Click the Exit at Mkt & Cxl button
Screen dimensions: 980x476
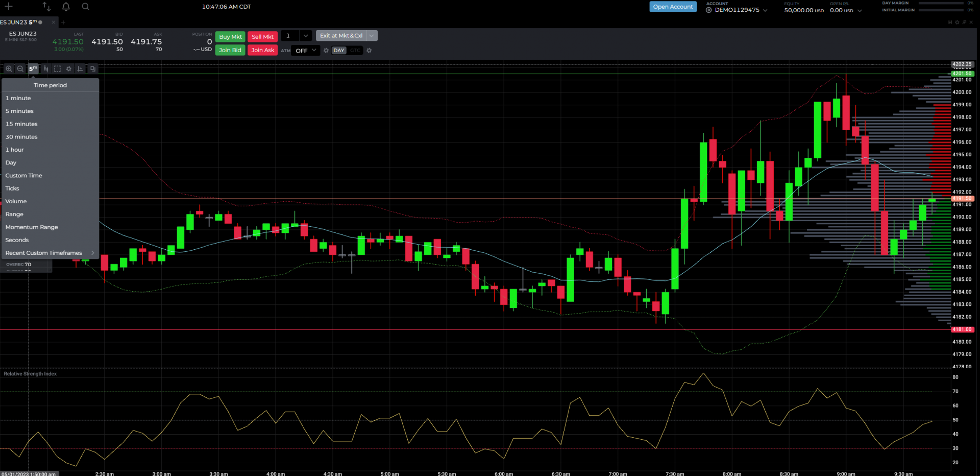pyautogui.click(x=341, y=36)
